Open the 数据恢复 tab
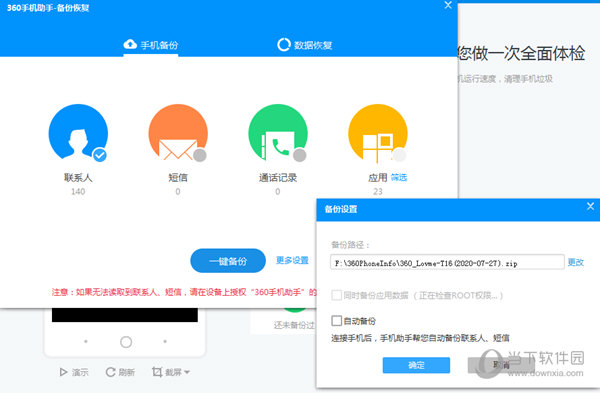 (305, 45)
